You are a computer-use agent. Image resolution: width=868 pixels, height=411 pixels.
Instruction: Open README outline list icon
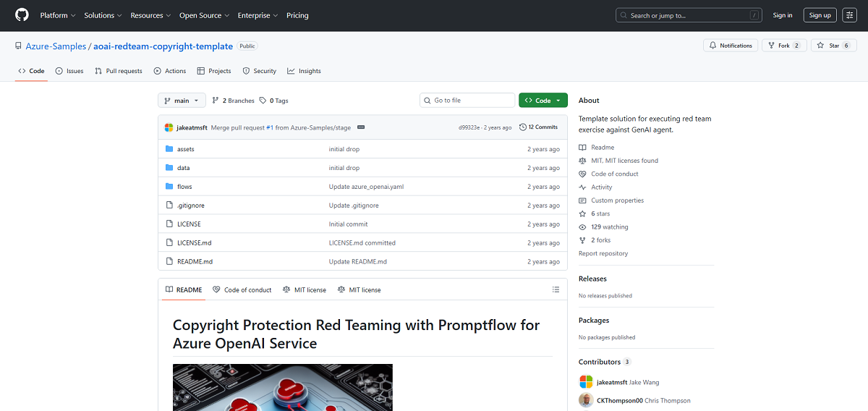556,289
